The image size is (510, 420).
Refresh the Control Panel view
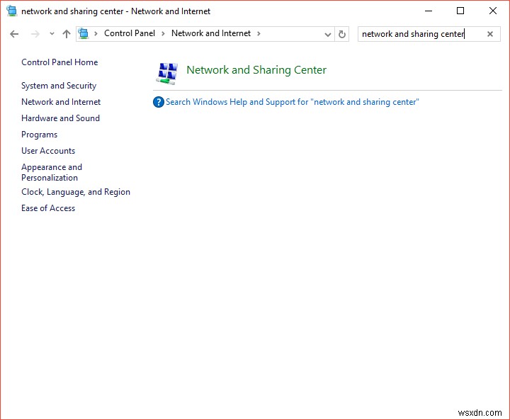(342, 34)
